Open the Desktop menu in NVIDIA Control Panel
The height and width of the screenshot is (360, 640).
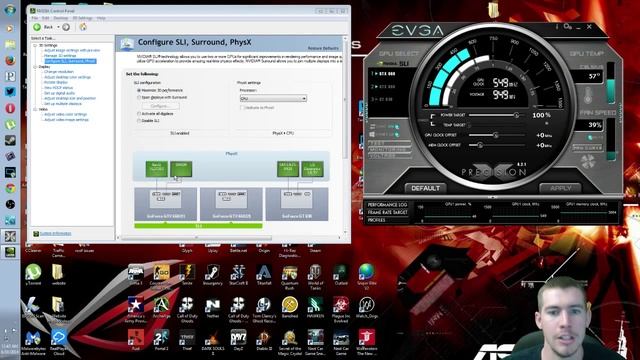tap(61, 18)
